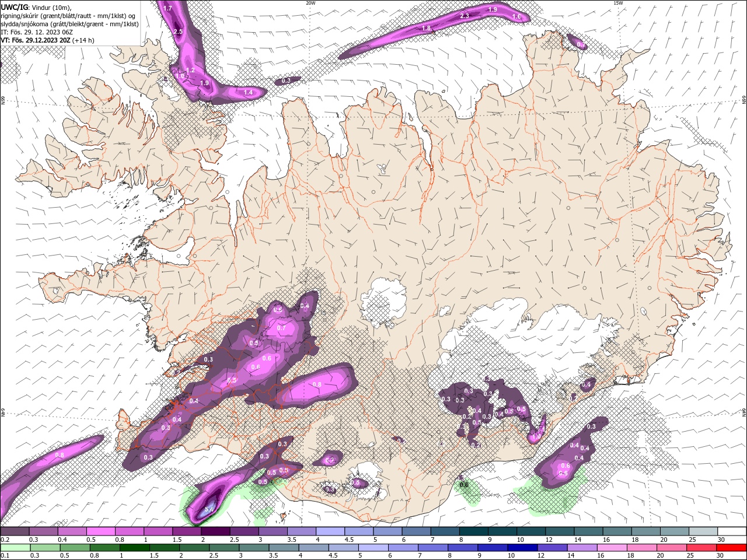Click the "15W" longitude label
Viewport: 747px width, 560px height.
tap(618, 3)
